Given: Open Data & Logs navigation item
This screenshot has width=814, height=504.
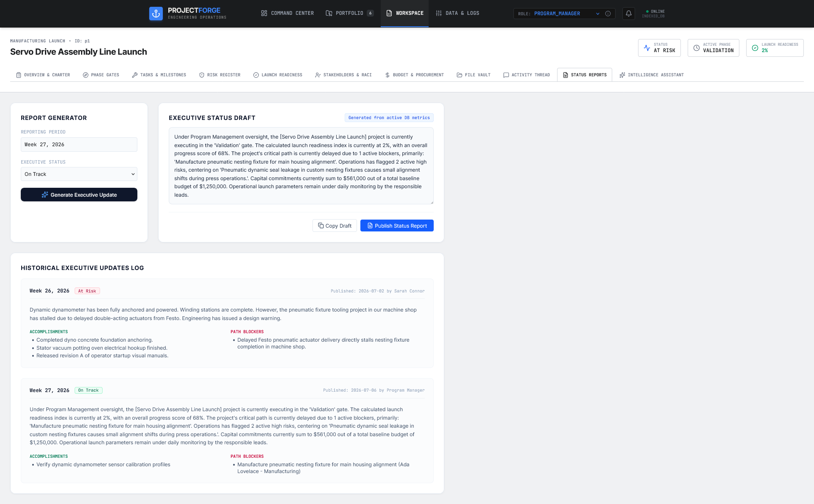Looking at the screenshot, I should 457,13.
